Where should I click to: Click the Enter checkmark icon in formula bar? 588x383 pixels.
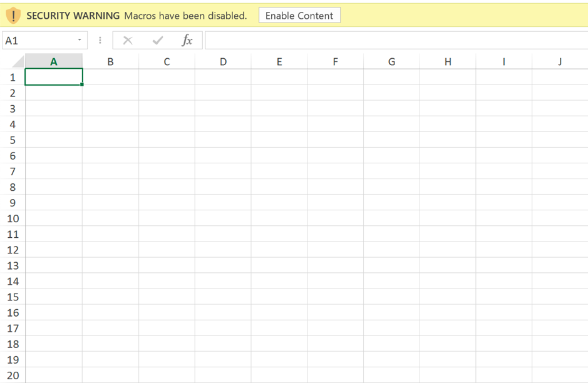click(x=157, y=41)
